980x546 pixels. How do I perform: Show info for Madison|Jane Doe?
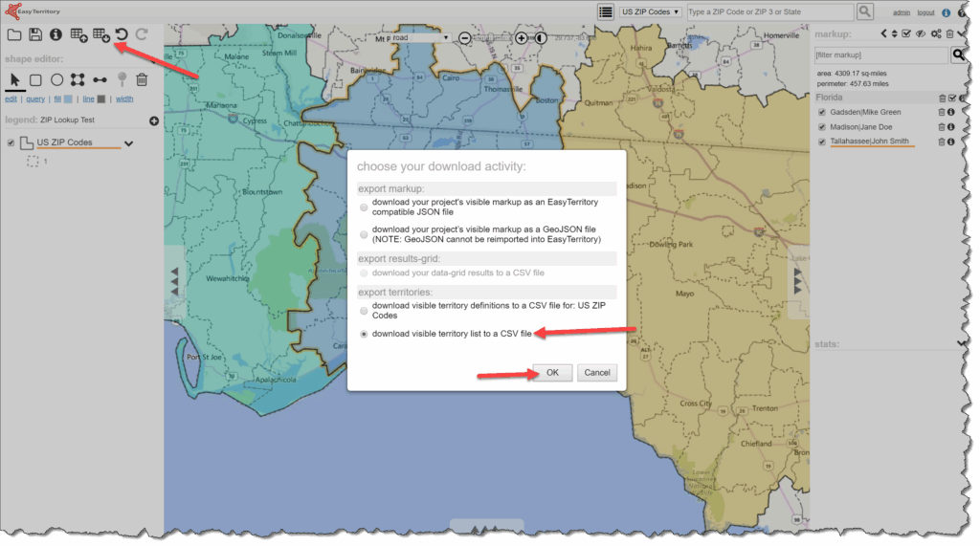point(950,127)
